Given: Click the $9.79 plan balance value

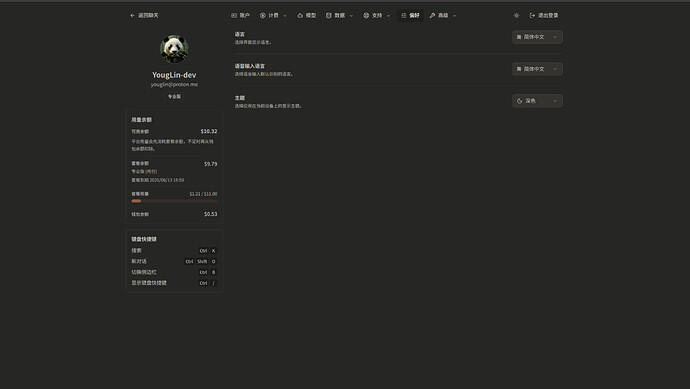Looking at the screenshot, I should [x=210, y=164].
